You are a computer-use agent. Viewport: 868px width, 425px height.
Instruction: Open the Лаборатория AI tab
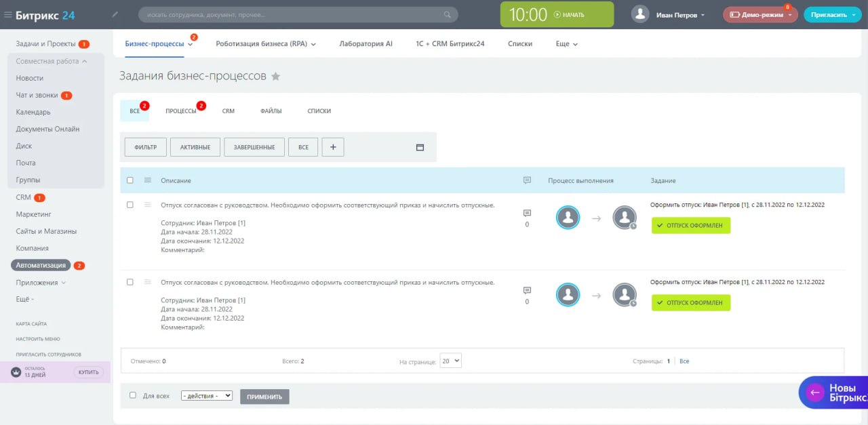(366, 43)
